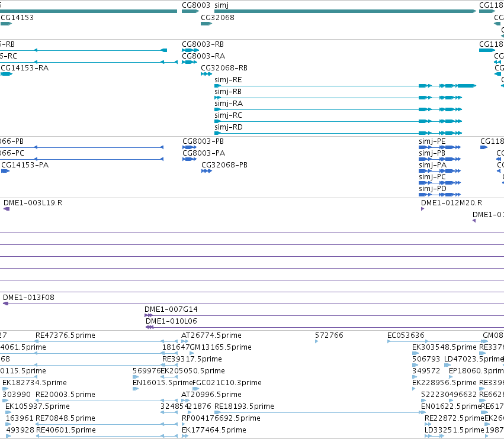Open EST GM13165.5prime
Screen dimensions: 504x439
pos(221,347)
